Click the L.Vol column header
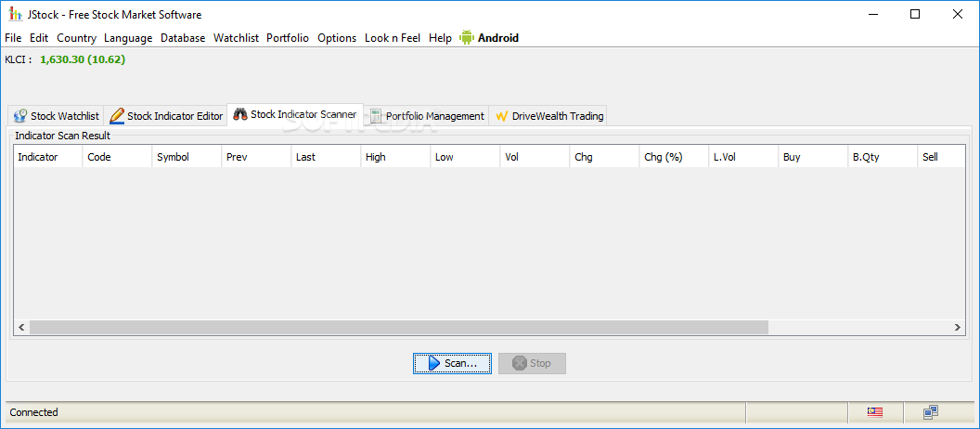This screenshot has width=980, height=429. (743, 157)
